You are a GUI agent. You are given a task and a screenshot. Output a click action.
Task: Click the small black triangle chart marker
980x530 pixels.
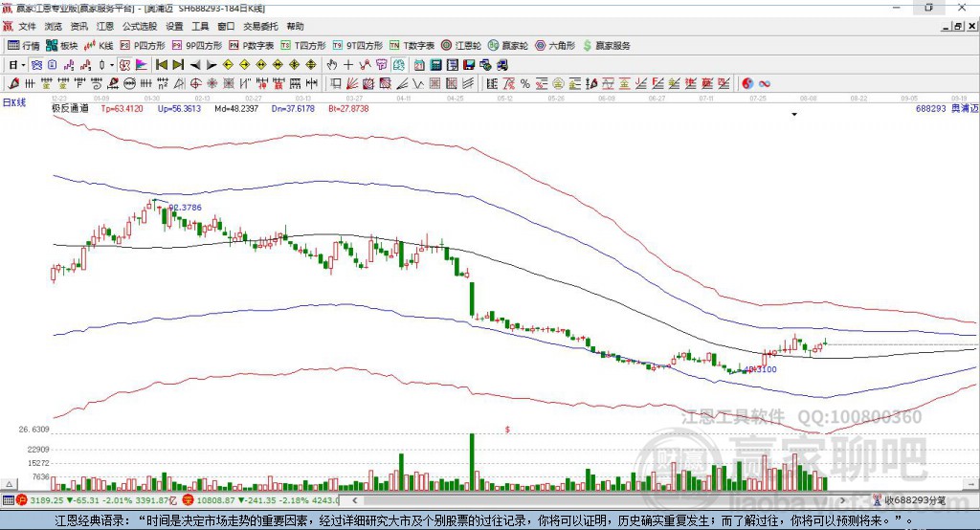pyautogui.click(x=794, y=115)
